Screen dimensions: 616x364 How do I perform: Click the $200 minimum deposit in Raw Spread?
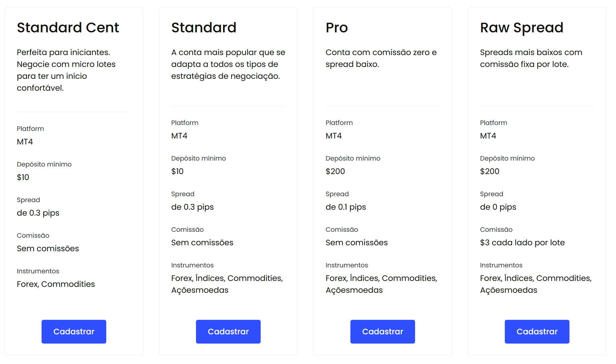[490, 171]
